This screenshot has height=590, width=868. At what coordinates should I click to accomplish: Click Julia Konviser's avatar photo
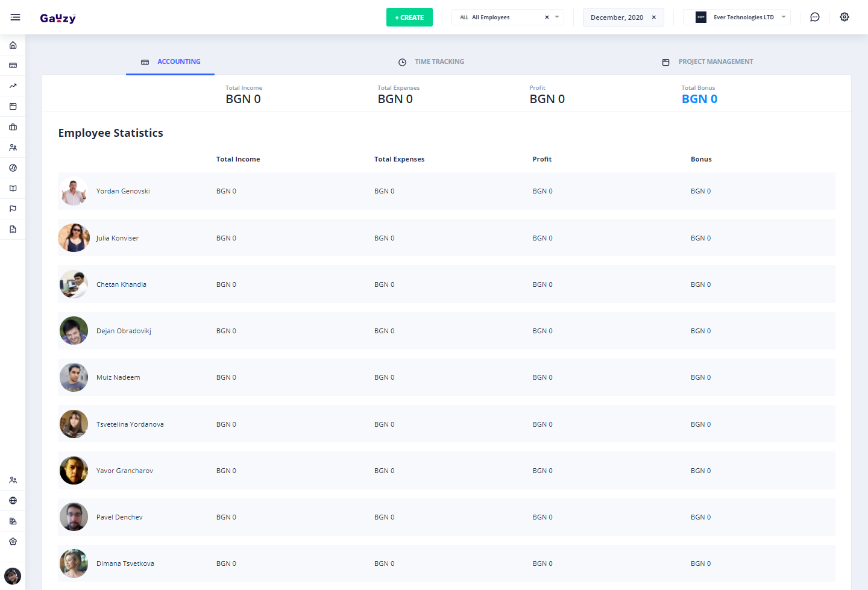[74, 238]
